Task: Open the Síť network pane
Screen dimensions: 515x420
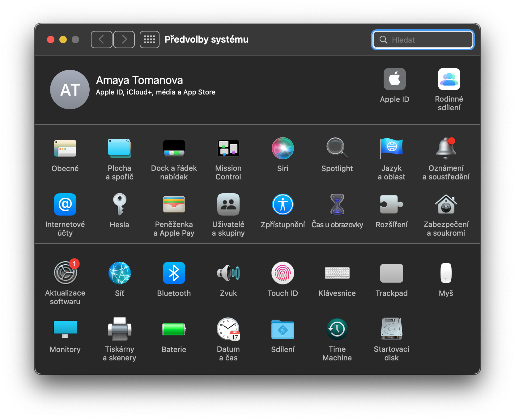Action: tap(120, 273)
